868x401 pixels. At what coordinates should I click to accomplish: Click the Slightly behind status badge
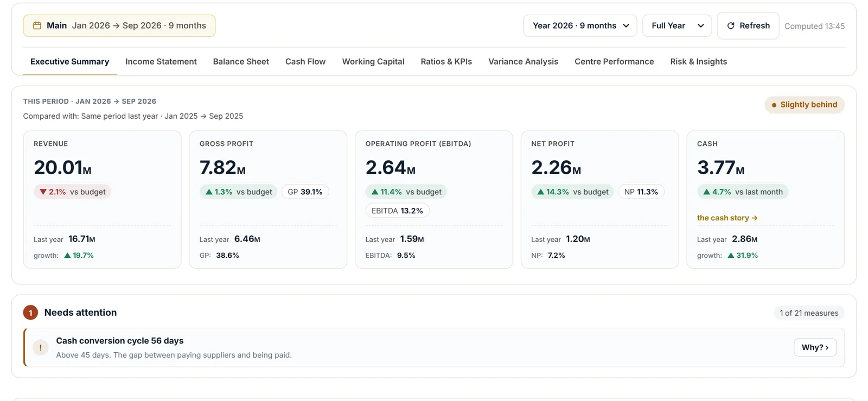[x=805, y=105]
